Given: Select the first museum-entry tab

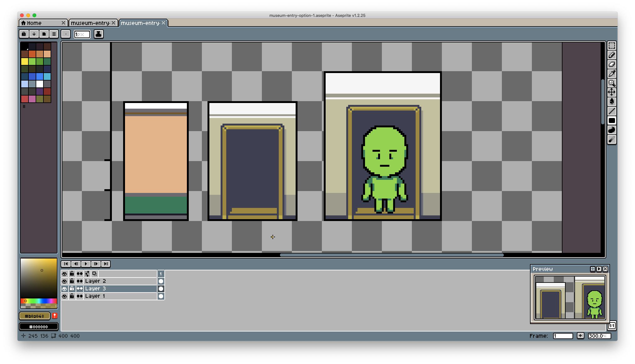Looking at the screenshot, I should [91, 23].
